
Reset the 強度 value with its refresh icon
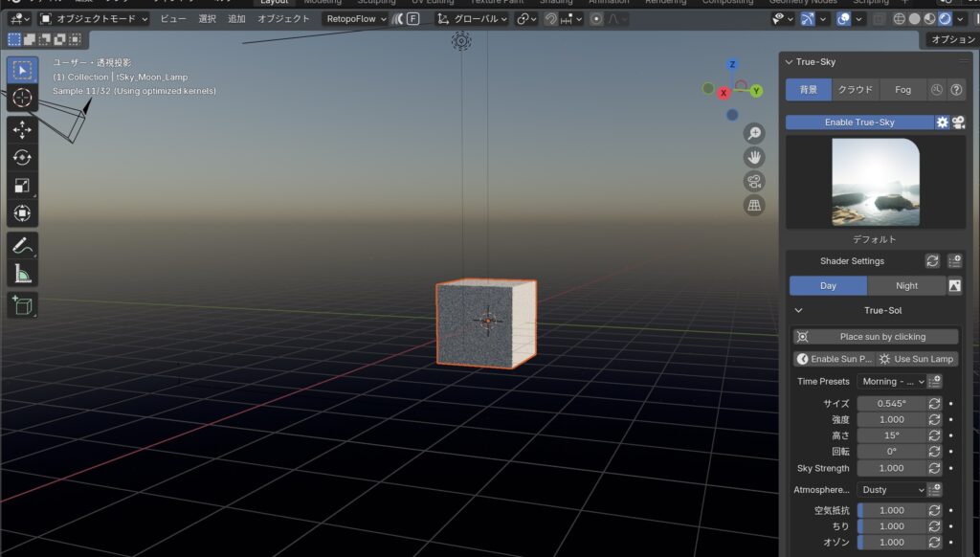pyautogui.click(x=934, y=419)
